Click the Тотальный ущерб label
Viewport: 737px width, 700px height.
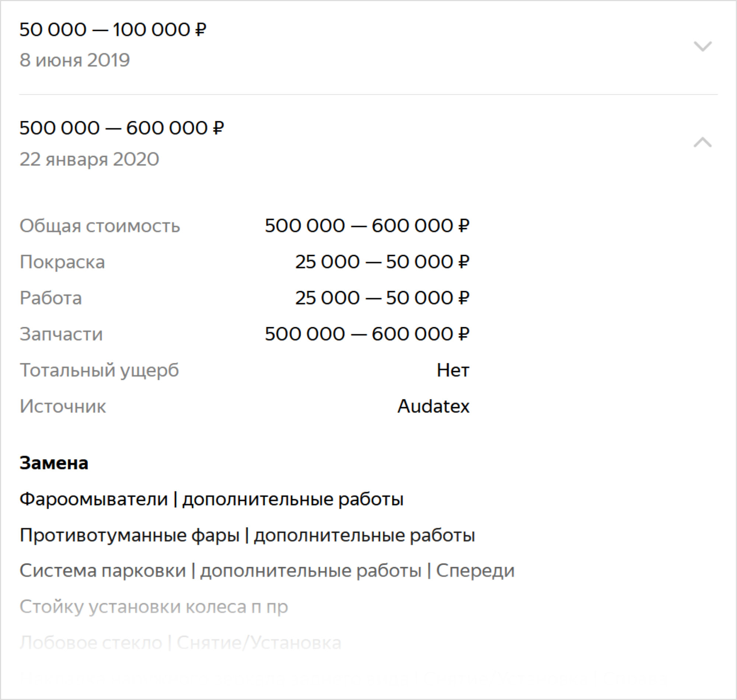99,370
